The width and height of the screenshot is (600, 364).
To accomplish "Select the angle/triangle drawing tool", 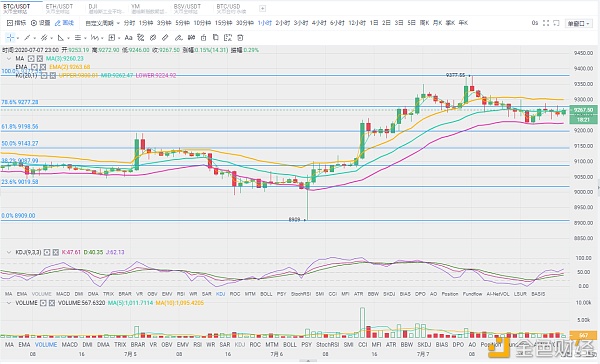I will point(61,38).
